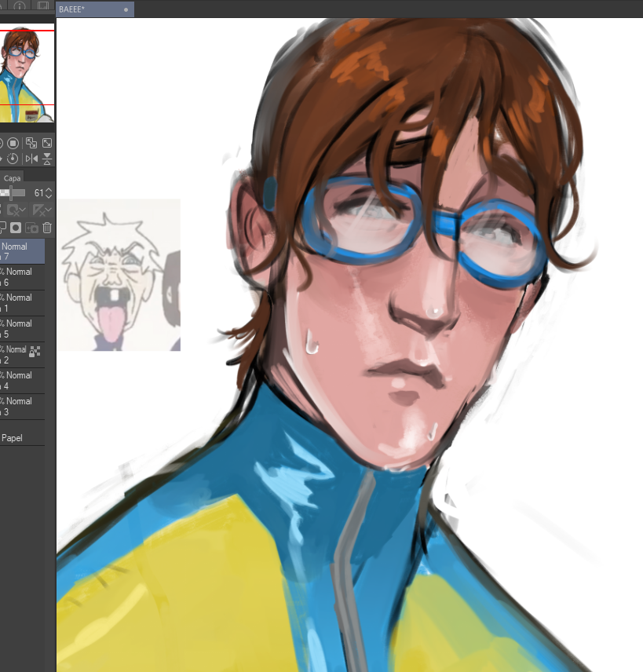Open the Capa layer panel tab

point(12,178)
